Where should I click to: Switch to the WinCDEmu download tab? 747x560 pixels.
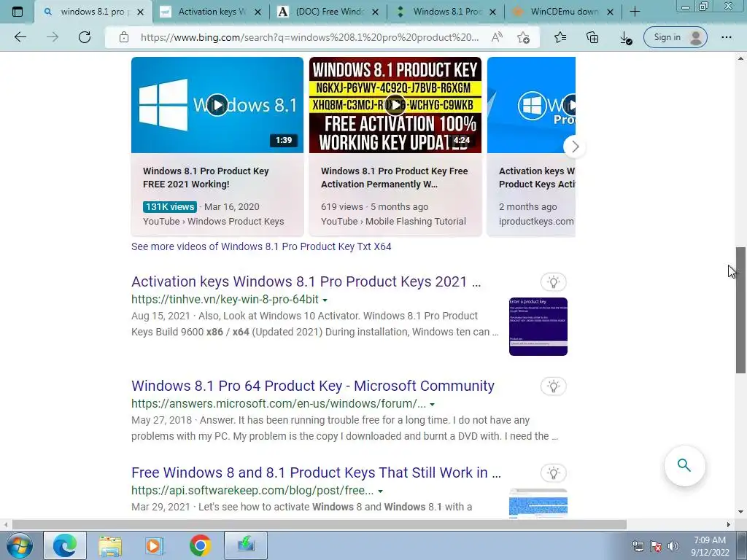point(564,12)
